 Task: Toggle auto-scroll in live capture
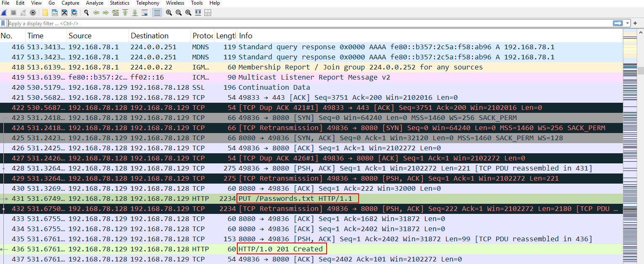(145, 13)
